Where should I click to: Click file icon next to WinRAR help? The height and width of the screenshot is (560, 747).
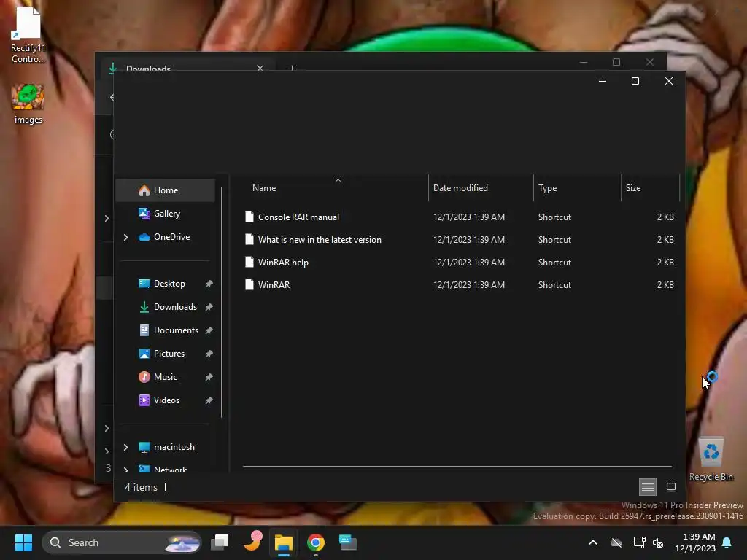pyautogui.click(x=249, y=262)
